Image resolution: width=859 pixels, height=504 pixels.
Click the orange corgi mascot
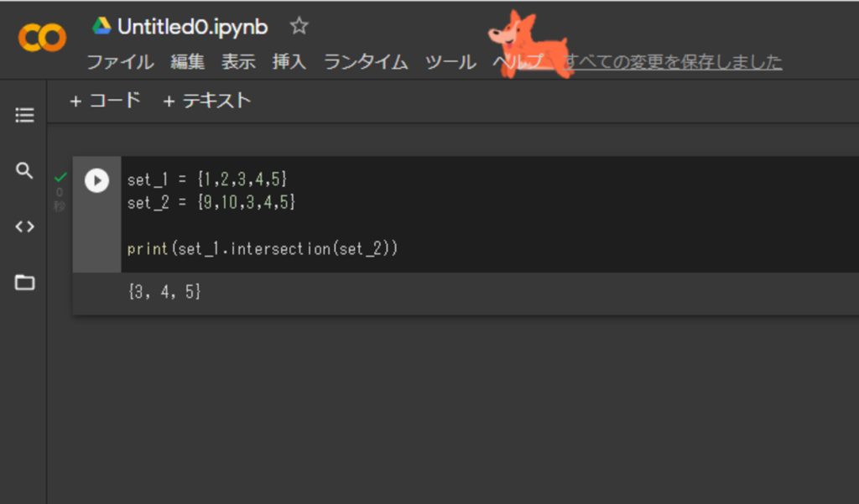529,44
